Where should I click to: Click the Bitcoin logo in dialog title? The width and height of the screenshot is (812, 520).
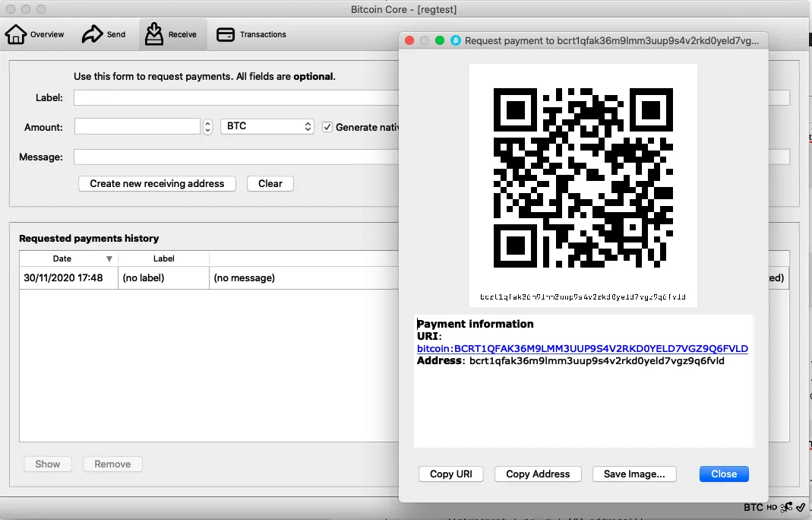(457, 40)
